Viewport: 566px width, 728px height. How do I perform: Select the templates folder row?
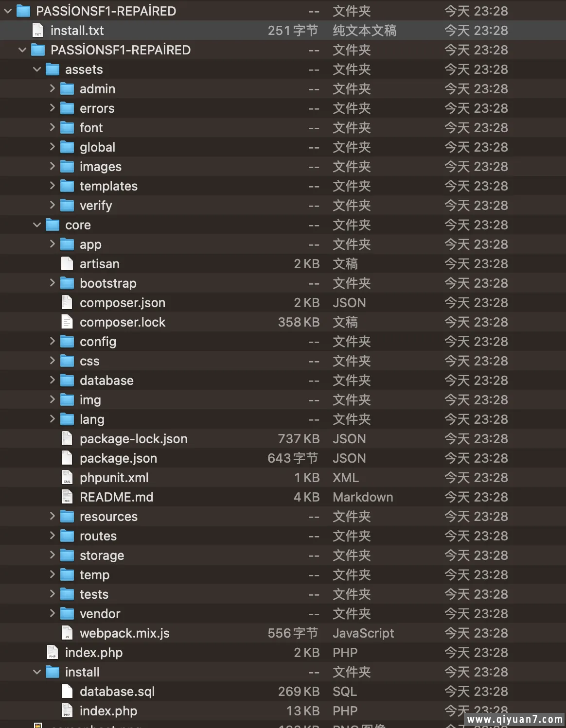(x=283, y=186)
